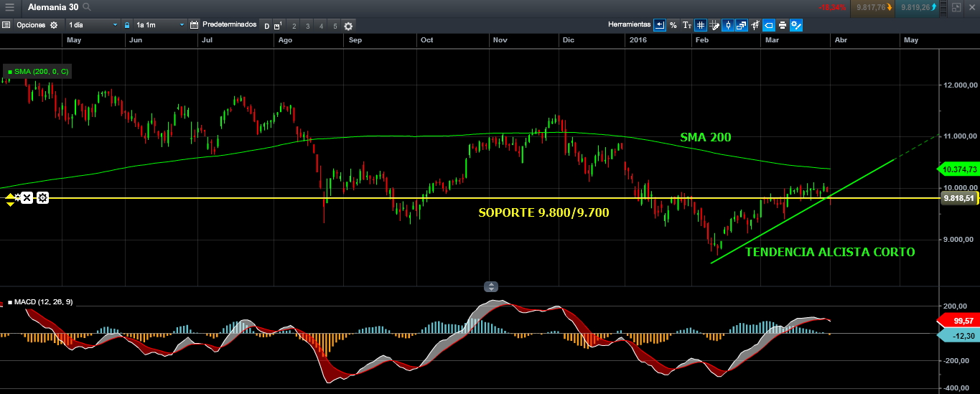Expand the 1 día interval dropdown
This screenshot has width=980, height=394.
(92, 25)
